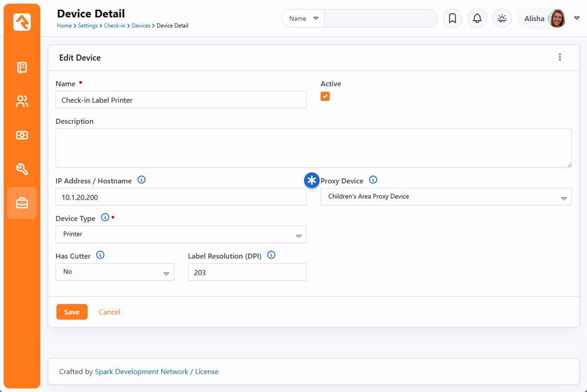Click the Cancel link
The width and height of the screenshot is (587, 392).
pyautogui.click(x=109, y=312)
